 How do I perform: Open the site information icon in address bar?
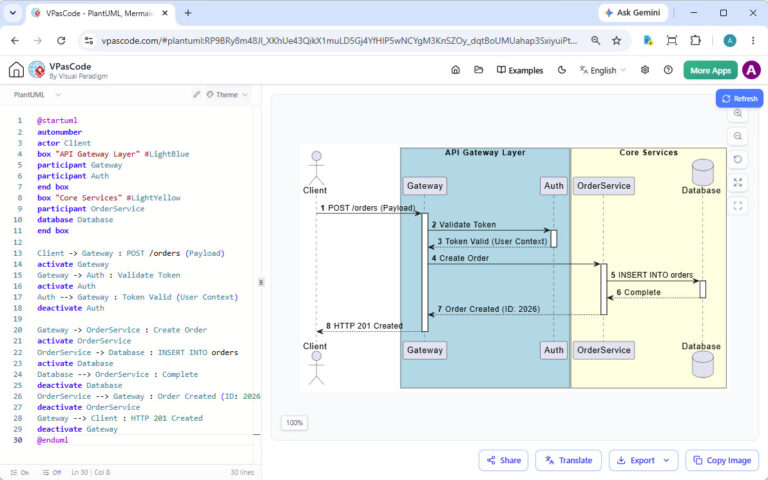click(89, 41)
